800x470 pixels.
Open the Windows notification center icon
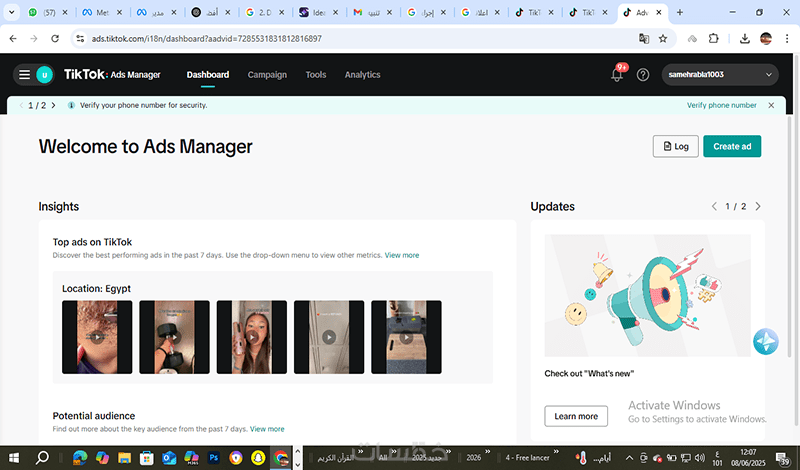(x=782, y=458)
